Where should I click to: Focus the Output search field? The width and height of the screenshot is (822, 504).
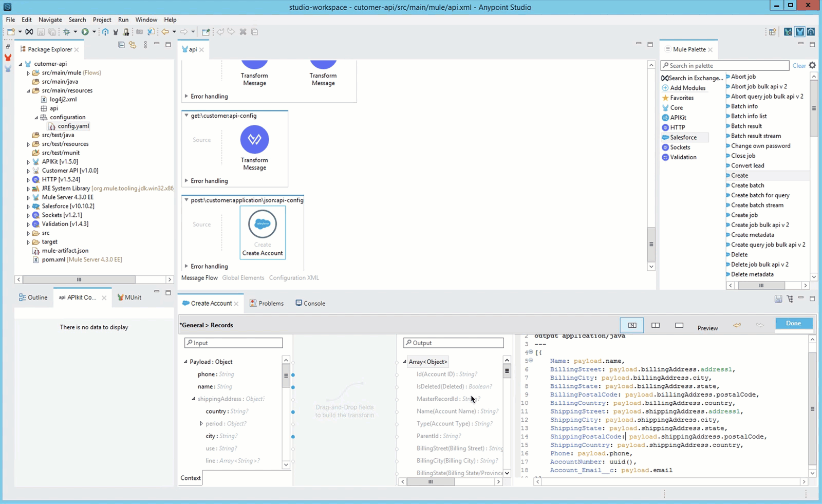click(453, 343)
